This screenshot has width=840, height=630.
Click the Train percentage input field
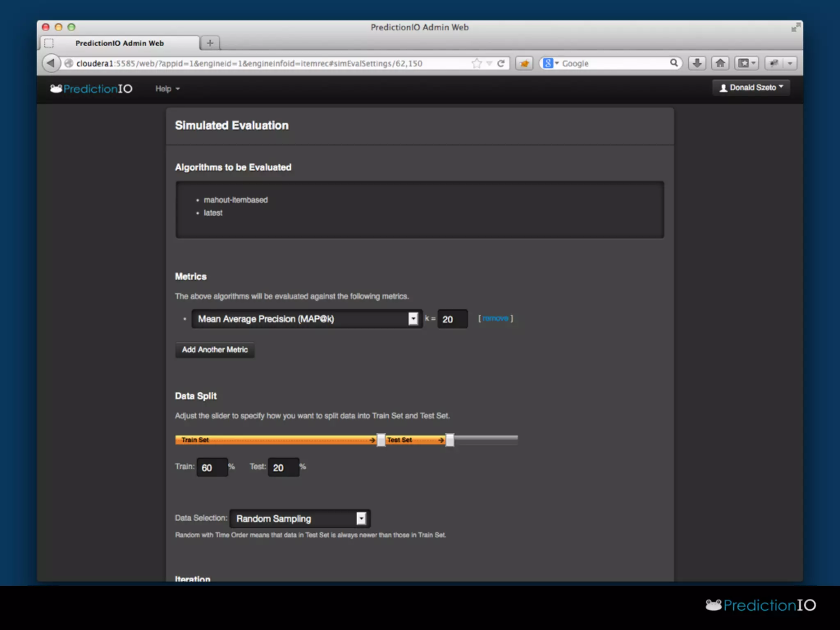point(212,467)
